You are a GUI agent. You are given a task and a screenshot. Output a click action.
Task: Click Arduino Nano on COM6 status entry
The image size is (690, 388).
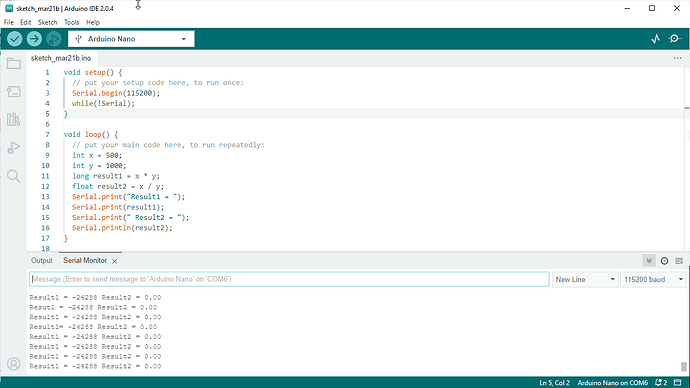coord(613,383)
